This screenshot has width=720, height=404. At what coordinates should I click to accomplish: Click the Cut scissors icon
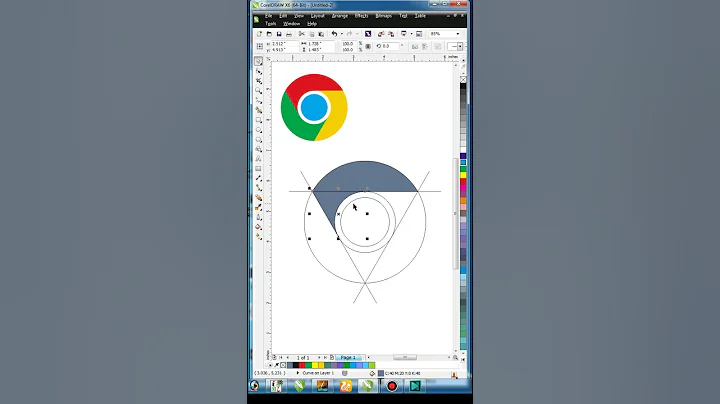click(x=302, y=34)
